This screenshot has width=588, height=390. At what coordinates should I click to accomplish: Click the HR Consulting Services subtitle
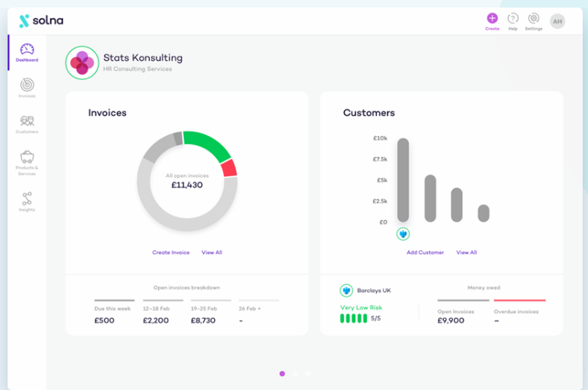[138, 69]
